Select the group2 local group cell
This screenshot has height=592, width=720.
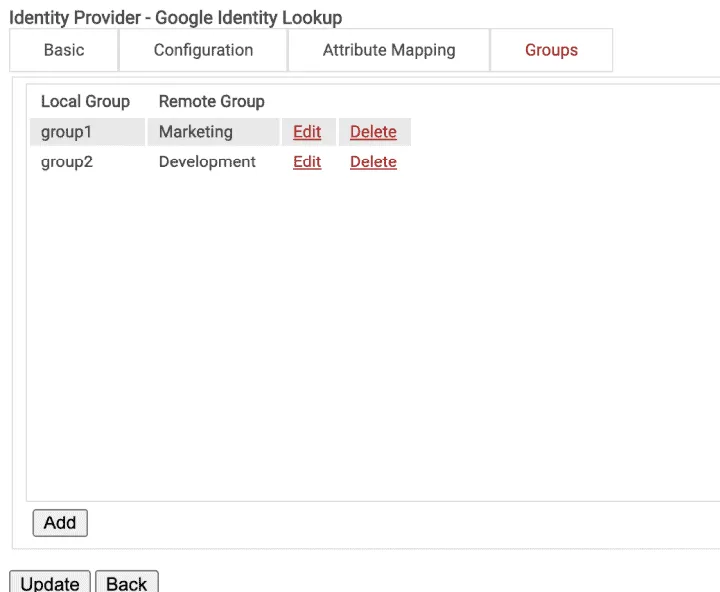(87, 162)
